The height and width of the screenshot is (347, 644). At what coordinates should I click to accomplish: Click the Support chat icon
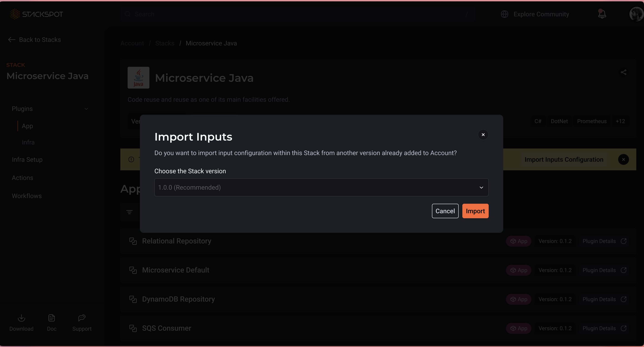pyautogui.click(x=82, y=318)
